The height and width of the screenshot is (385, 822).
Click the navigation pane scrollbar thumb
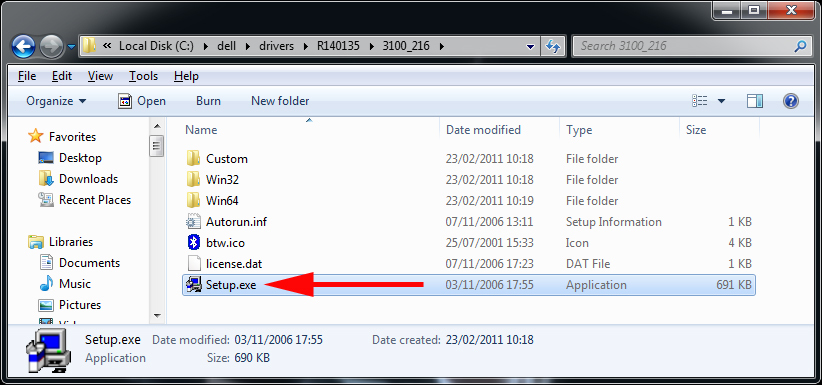click(x=157, y=145)
